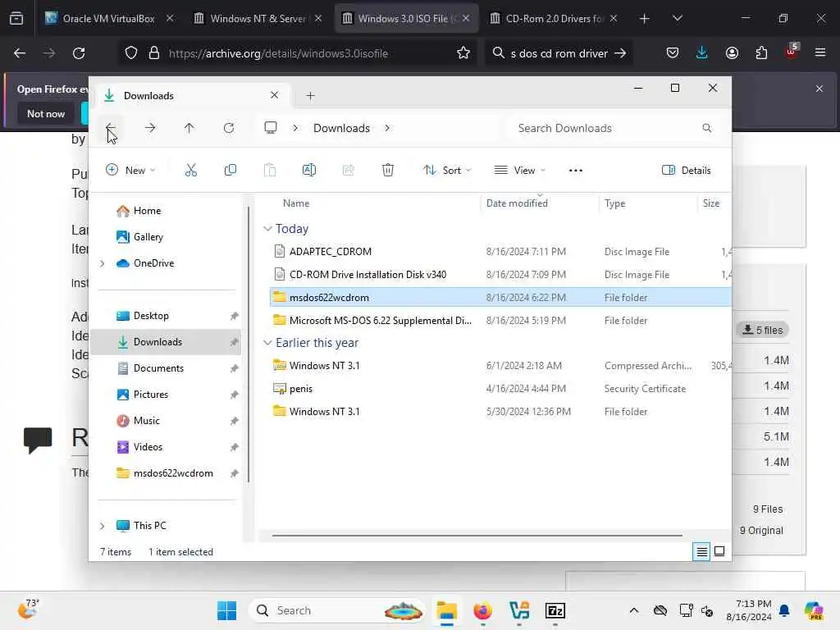Switch to Windows NT & Server tab

click(258, 18)
